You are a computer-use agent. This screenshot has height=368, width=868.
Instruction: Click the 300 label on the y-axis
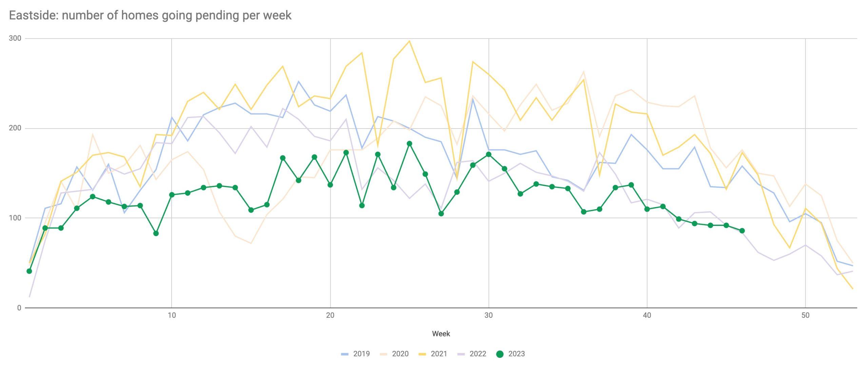pyautogui.click(x=15, y=38)
